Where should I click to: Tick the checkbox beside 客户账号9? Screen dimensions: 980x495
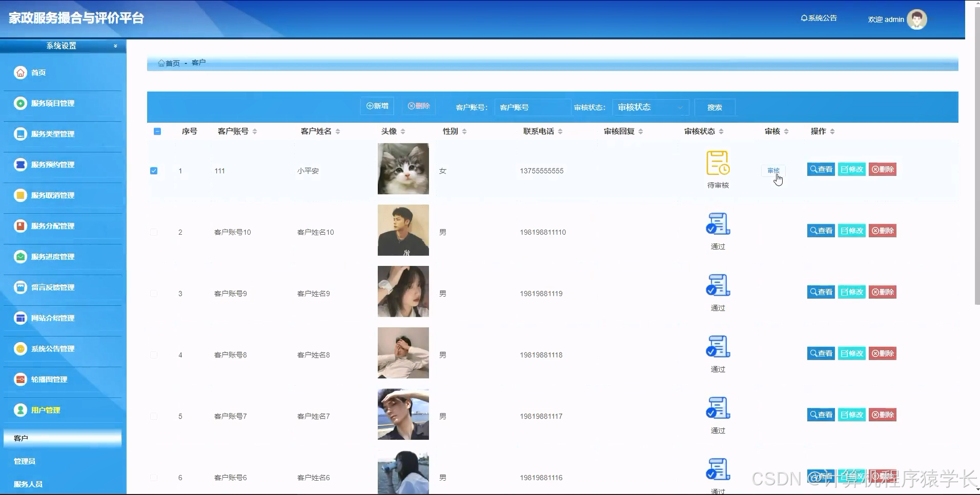pyautogui.click(x=154, y=293)
